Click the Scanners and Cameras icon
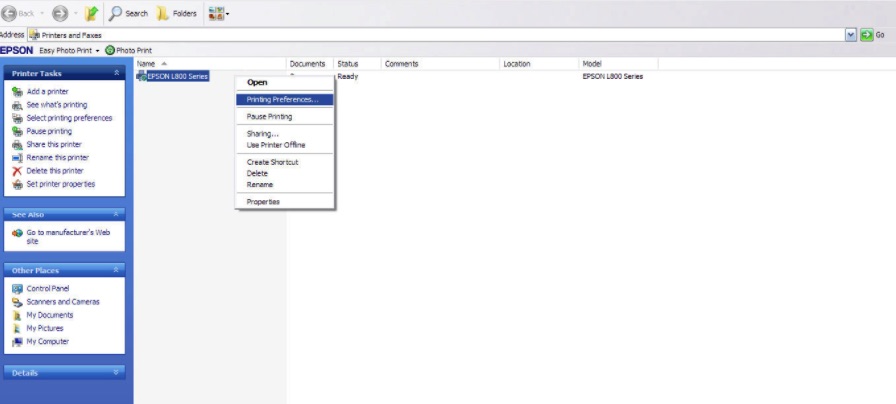Image resolution: width=896 pixels, height=404 pixels. point(17,302)
